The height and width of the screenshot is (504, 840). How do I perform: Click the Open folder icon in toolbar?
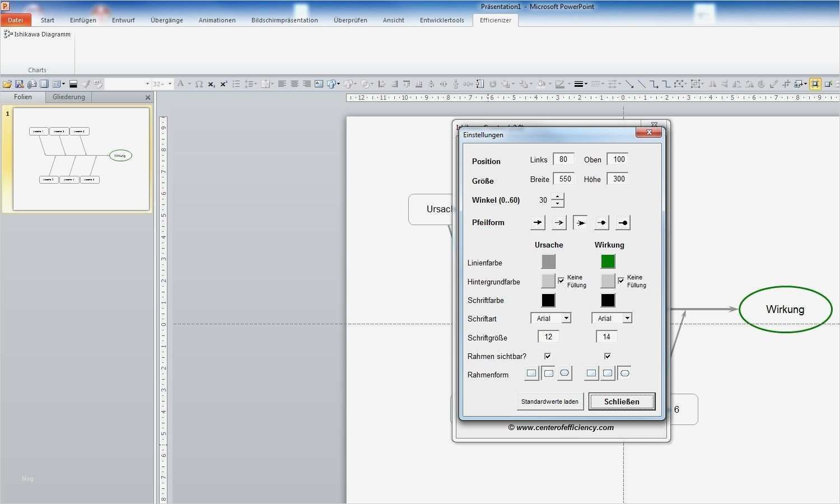pos(7,84)
